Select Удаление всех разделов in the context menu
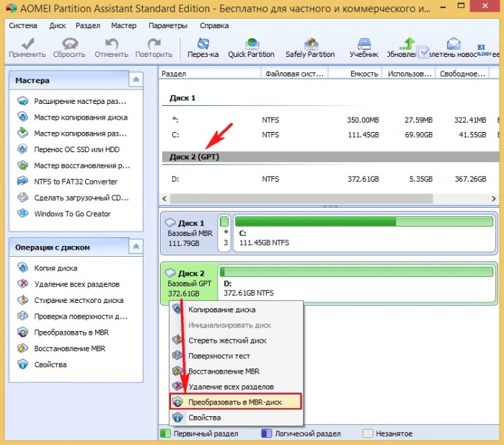Viewport: 504px width, 445px height. (x=231, y=387)
